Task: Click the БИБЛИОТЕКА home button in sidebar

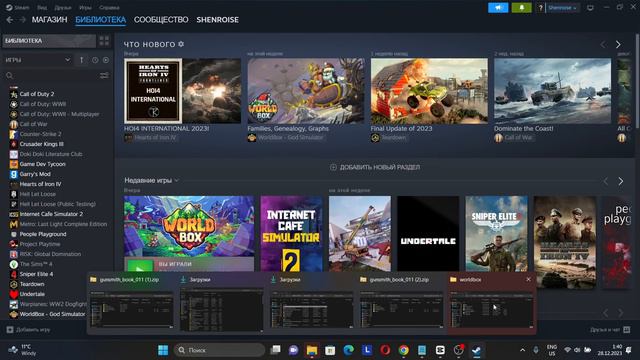Action: point(49,40)
